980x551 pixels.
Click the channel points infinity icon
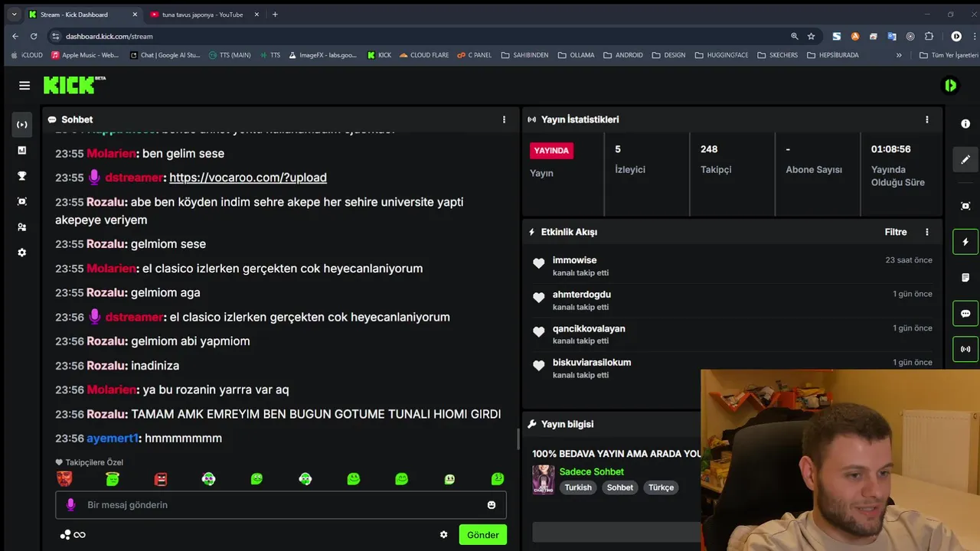coord(73,535)
